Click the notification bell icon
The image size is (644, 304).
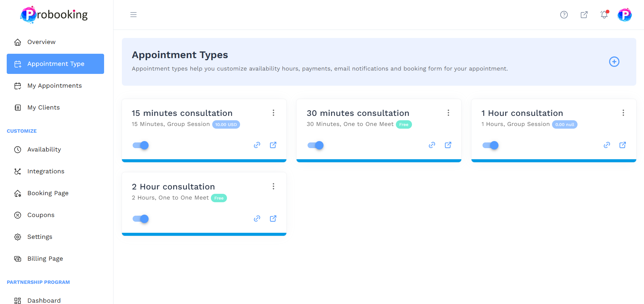click(x=604, y=15)
